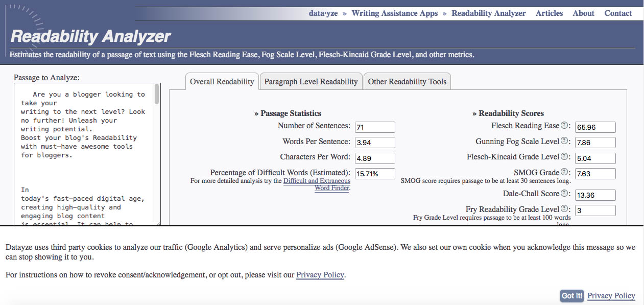Go to data·yze home link

click(323, 13)
